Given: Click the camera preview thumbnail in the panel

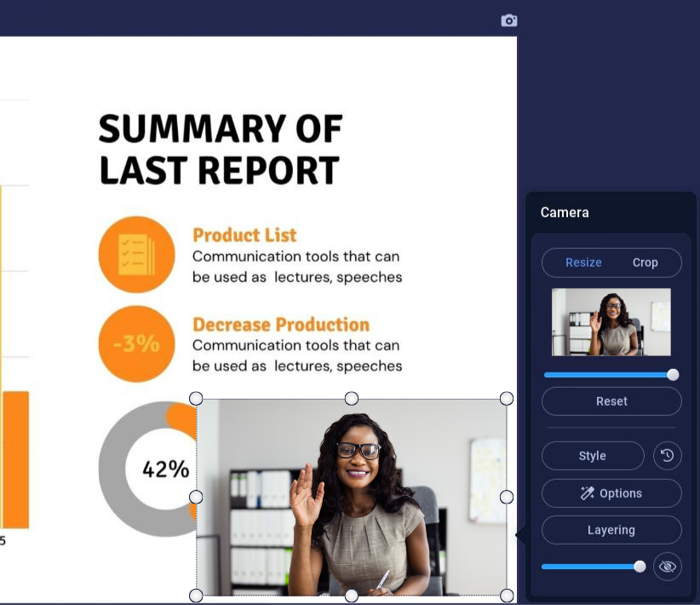Looking at the screenshot, I should tap(611, 322).
